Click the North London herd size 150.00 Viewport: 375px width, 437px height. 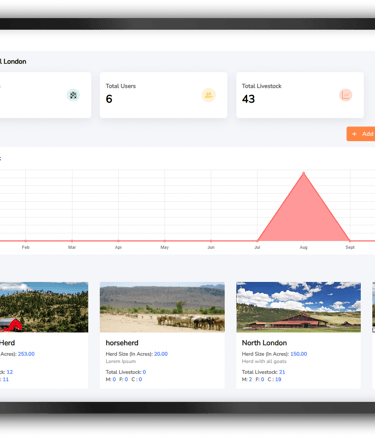click(x=299, y=354)
